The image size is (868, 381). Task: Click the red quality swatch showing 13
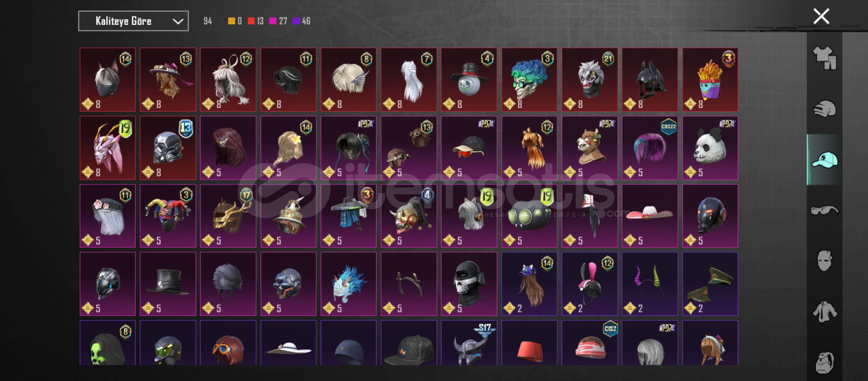pos(251,21)
